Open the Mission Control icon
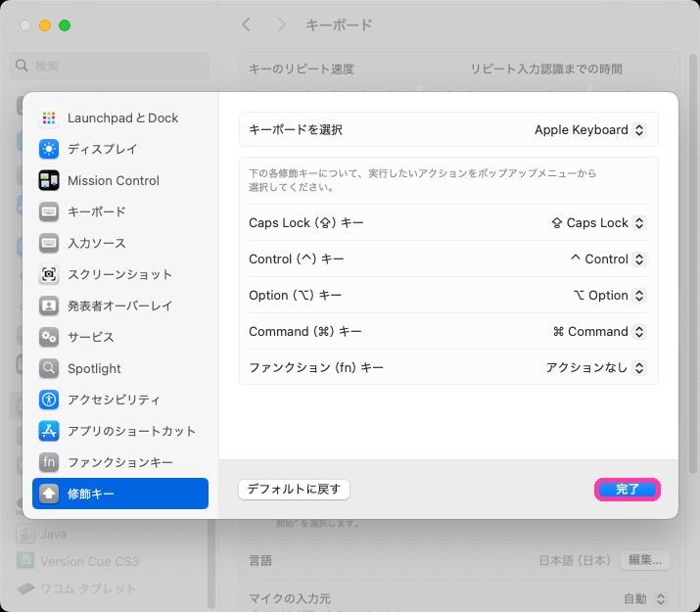 (49, 181)
